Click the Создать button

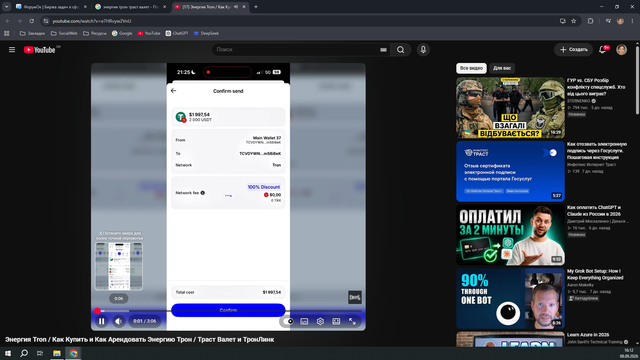point(573,50)
